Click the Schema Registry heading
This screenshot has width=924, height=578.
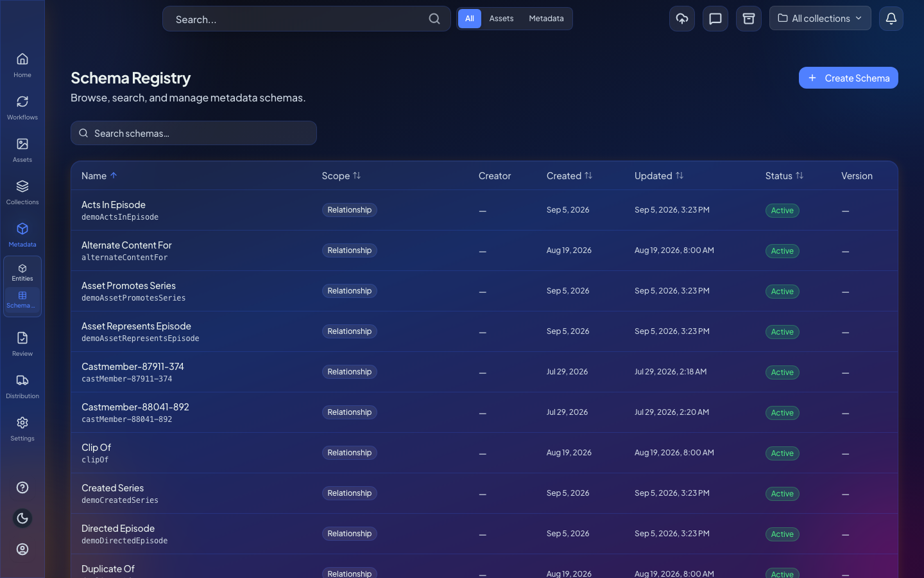tap(131, 78)
